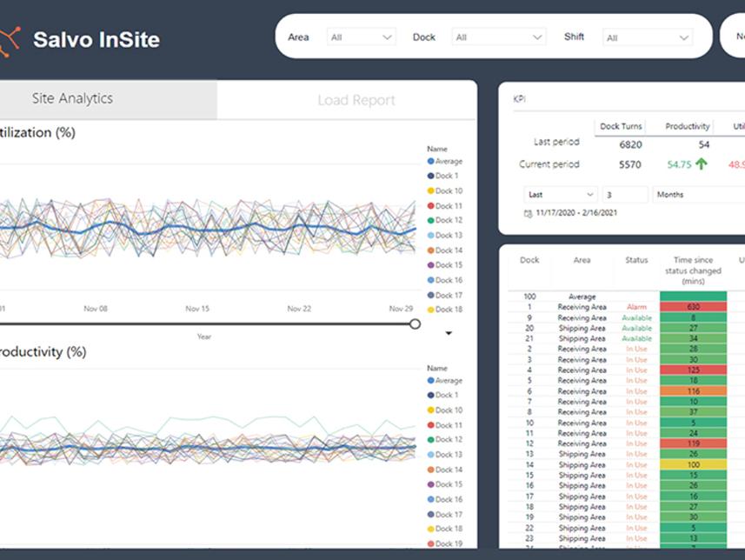Screen dimensions: 745x560
Task: Open the Last relative period dropdown
Action: click(560, 195)
